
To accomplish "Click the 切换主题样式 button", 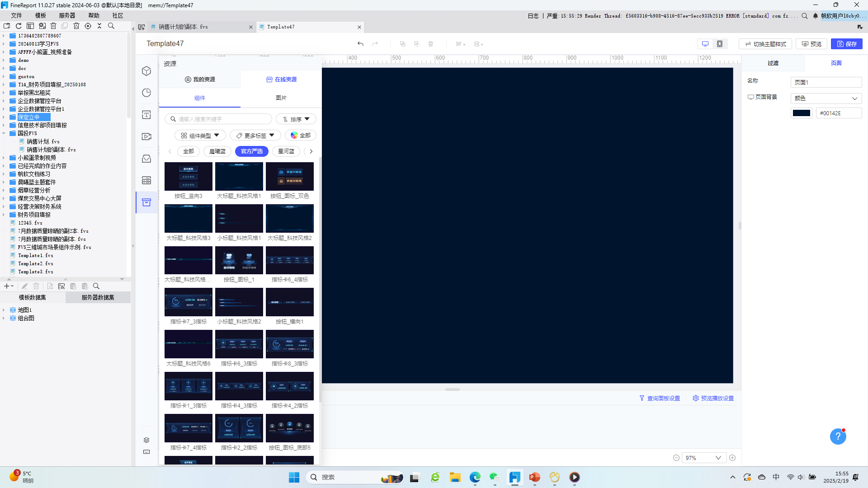I will point(765,44).
